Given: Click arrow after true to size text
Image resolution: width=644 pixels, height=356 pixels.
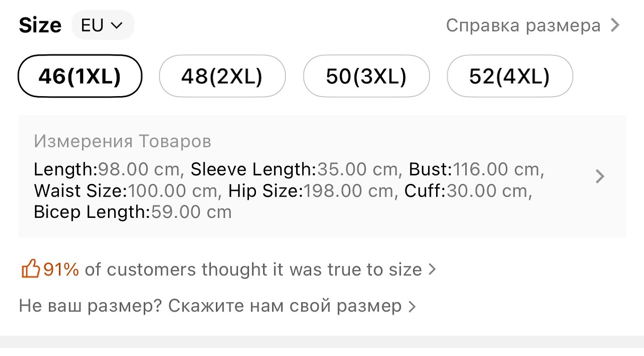Looking at the screenshot, I should [432, 270].
